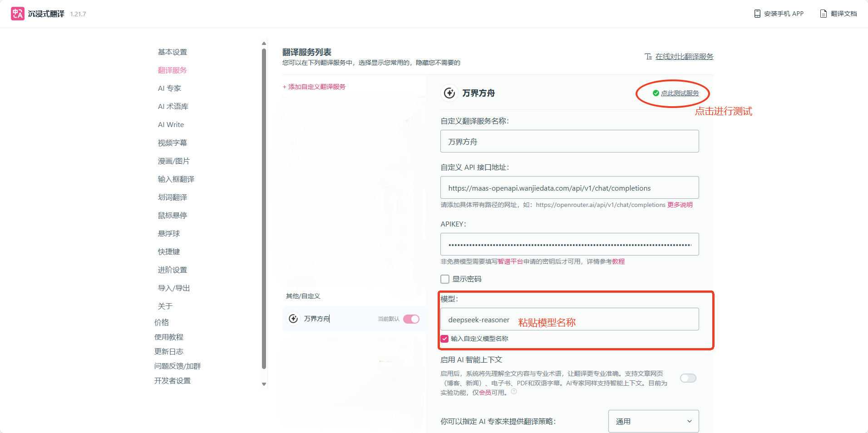The width and height of the screenshot is (868, 433).
Task: Click the 万界方舟 icon in the service list
Action: pos(293,319)
